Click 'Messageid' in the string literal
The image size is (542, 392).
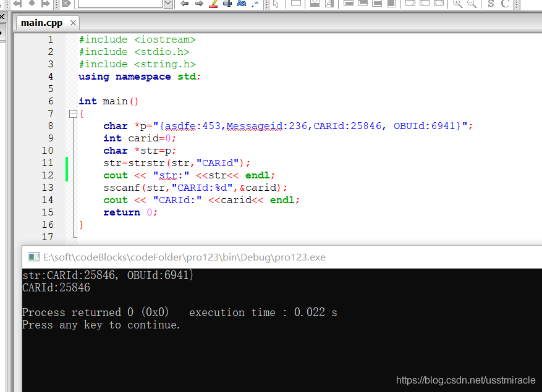click(x=255, y=126)
